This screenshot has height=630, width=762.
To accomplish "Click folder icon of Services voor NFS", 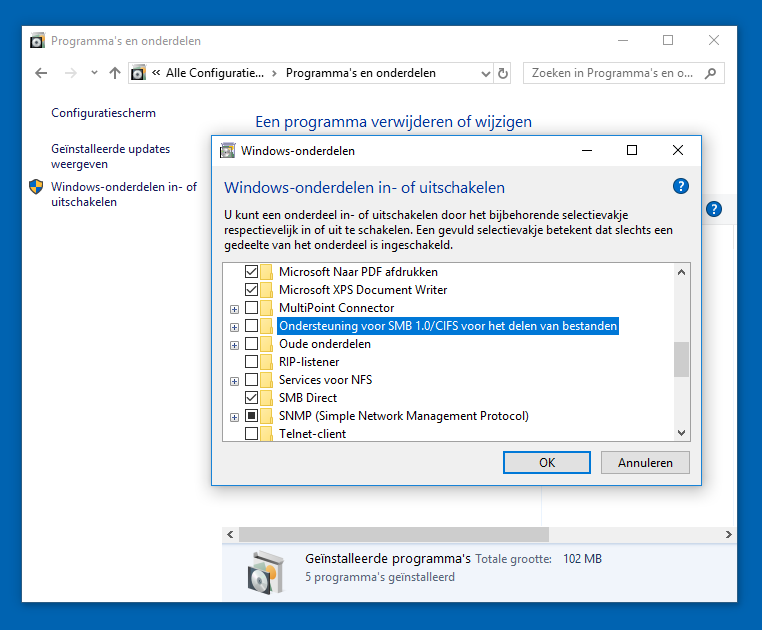I will [x=266, y=379].
